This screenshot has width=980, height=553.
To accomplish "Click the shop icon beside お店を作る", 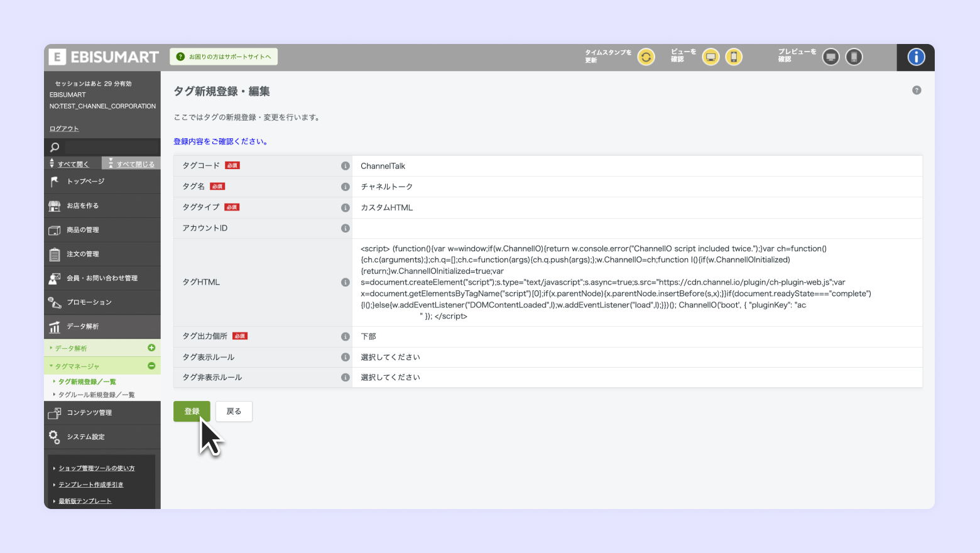I will 55,205.
